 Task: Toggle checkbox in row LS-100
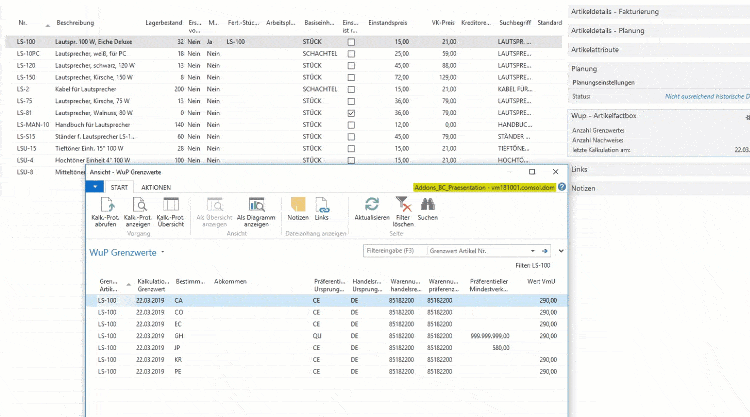[x=351, y=42]
